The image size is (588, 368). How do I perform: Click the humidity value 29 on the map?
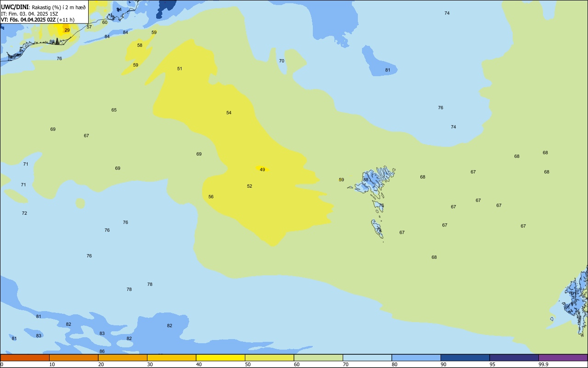coord(67,30)
